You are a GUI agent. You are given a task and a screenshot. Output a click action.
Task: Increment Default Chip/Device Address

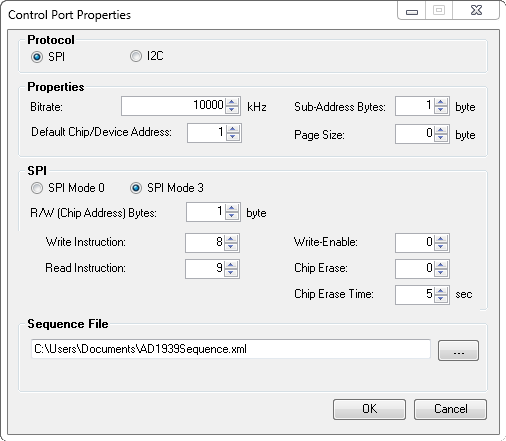tap(233, 129)
